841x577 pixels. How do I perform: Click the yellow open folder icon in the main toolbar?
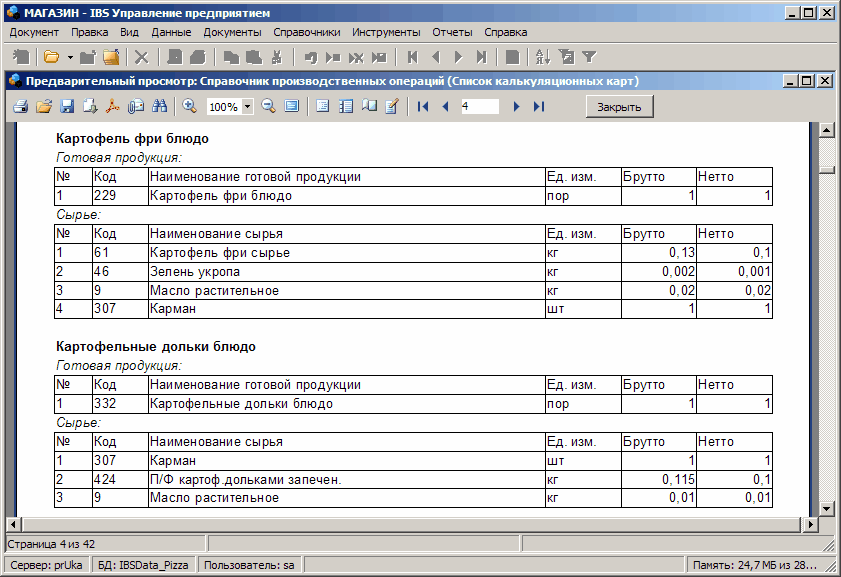pos(51,56)
